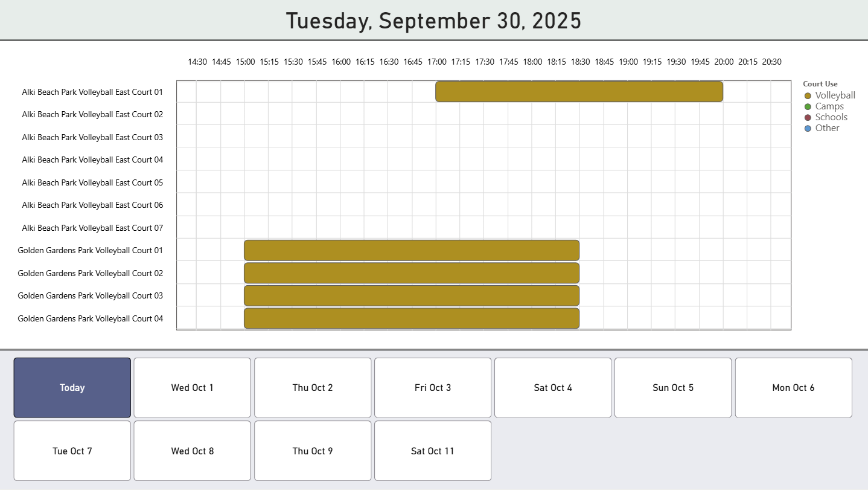Select the Sat Oct 4 day card
The width and height of the screenshot is (868, 490).
tap(552, 387)
